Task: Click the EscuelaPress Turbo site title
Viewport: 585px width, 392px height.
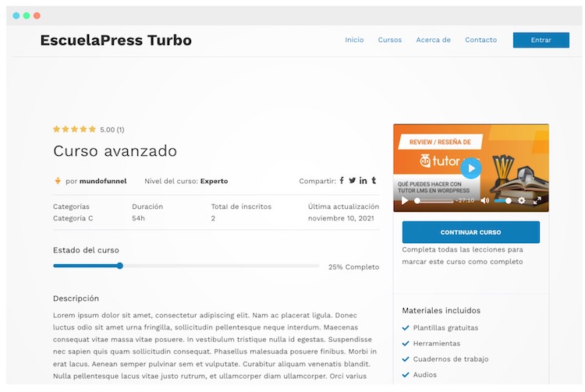Action: click(115, 41)
